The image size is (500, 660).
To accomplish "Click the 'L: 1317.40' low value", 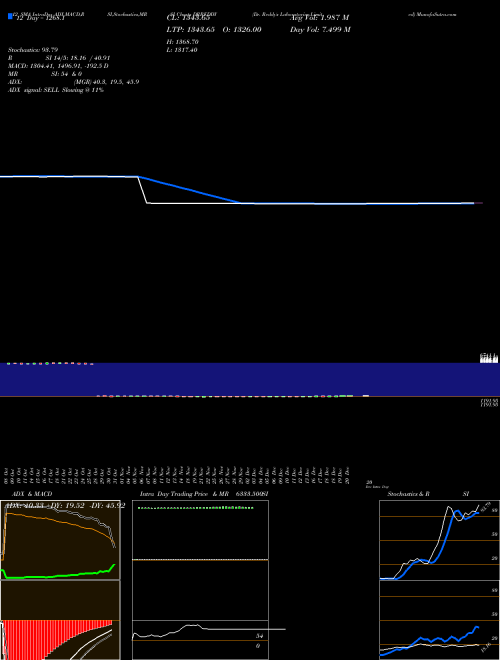I will pos(182,50).
